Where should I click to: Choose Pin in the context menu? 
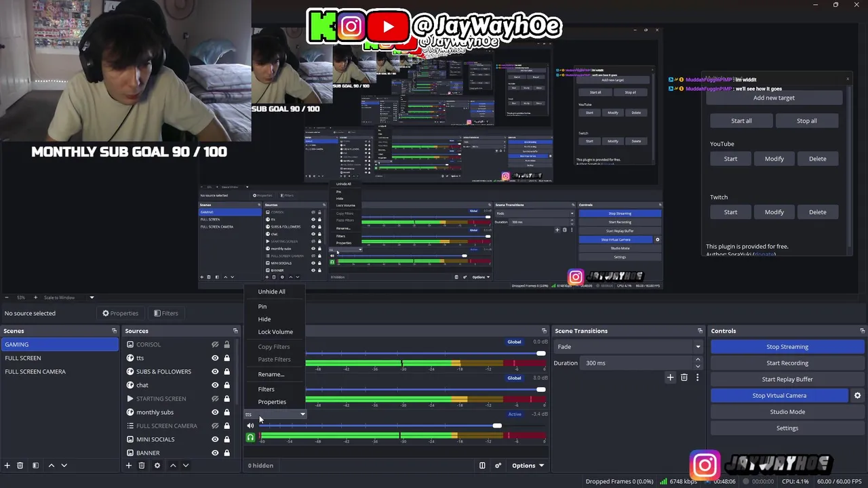[x=262, y=306]
